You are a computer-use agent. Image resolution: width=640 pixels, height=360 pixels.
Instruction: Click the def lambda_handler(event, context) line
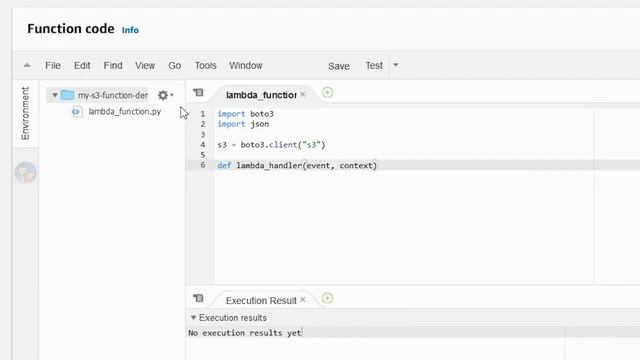click(x=297, y=165)
